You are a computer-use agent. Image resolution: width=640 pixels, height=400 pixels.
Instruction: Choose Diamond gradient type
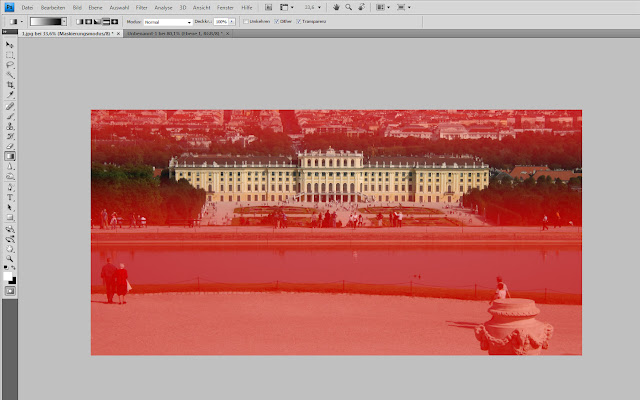[115, 22]
